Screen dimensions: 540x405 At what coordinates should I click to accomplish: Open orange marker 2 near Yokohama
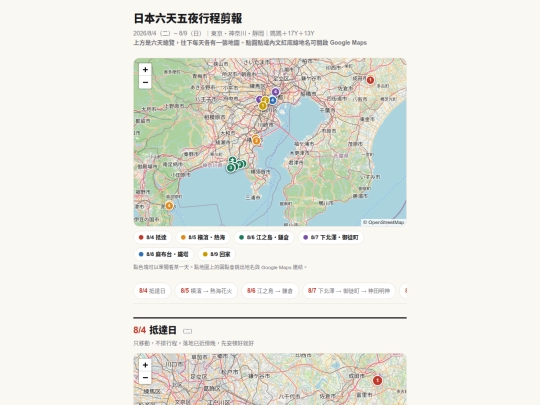point(256,141)
